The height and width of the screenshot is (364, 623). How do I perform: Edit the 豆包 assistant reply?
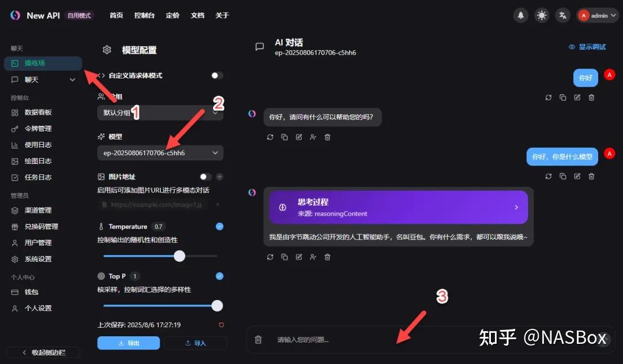pos(299,257)
